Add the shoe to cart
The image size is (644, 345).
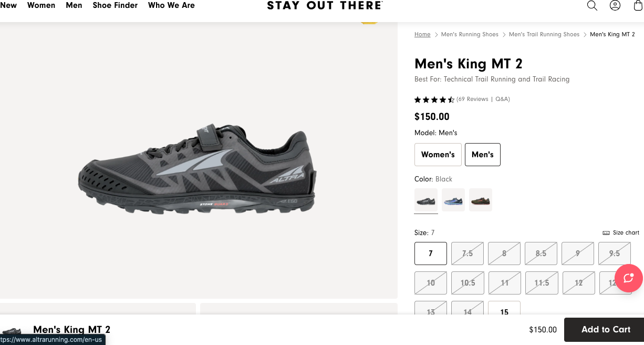click(x=606, y=330)
